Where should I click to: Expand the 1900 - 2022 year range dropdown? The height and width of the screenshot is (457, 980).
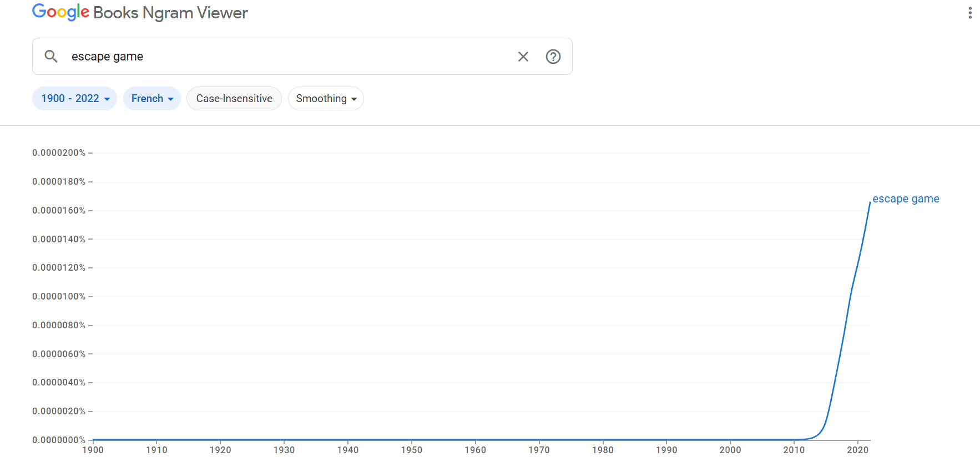pos(74,99)
